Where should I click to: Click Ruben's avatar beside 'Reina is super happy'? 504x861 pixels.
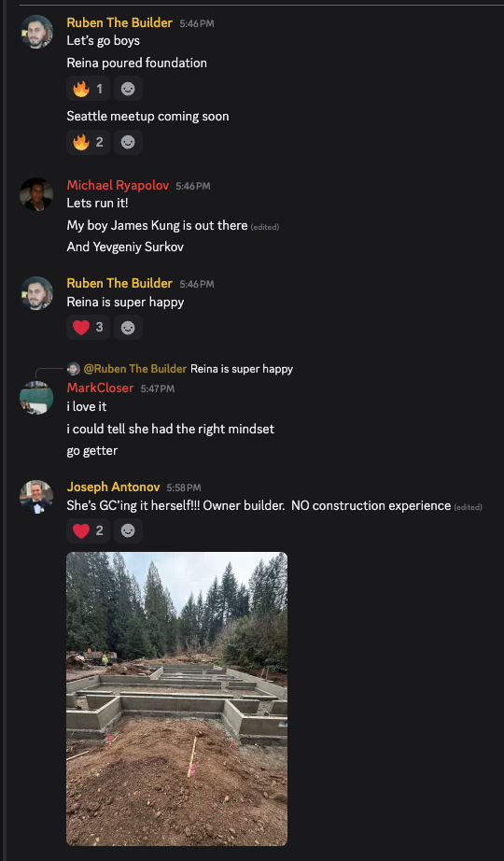[36, 293]
